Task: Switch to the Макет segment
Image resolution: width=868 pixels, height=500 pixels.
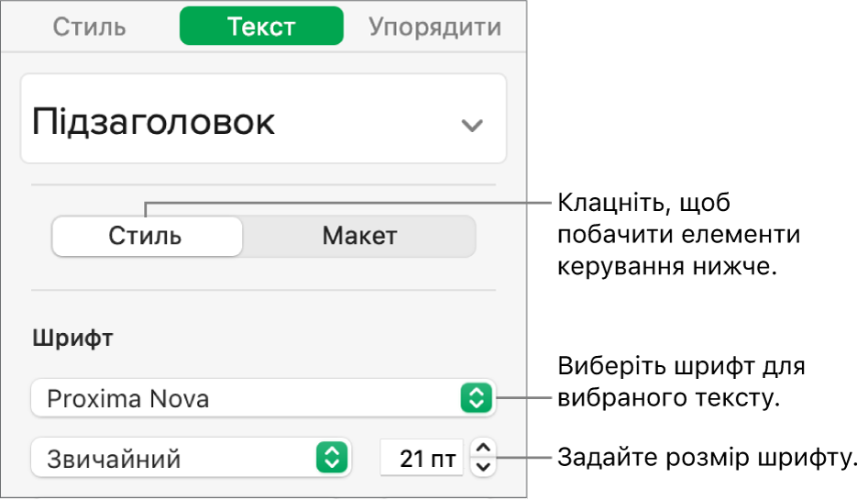Action: (359, 236)
